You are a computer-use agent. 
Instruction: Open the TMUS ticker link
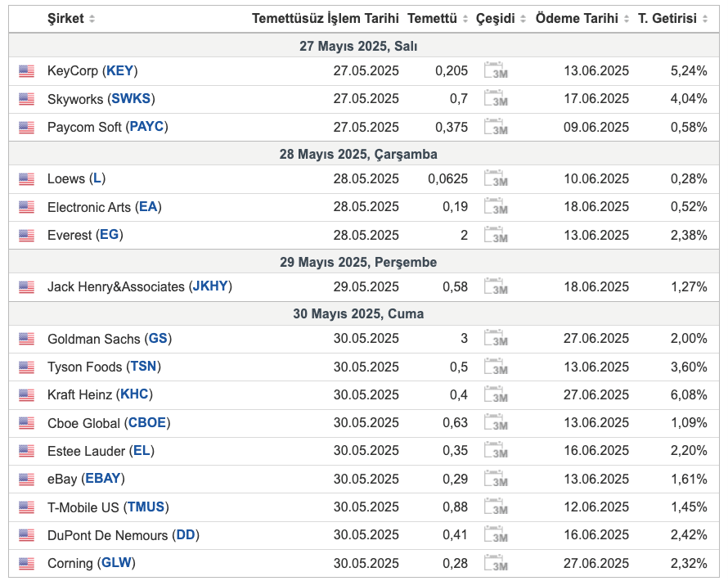pyautogui.click(x=146, y=507)
